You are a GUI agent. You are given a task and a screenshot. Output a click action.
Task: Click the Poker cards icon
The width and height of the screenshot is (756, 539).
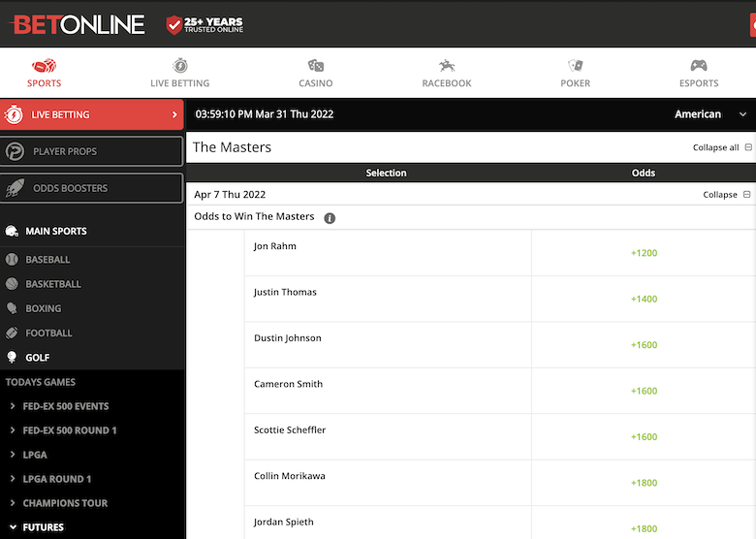575,66
